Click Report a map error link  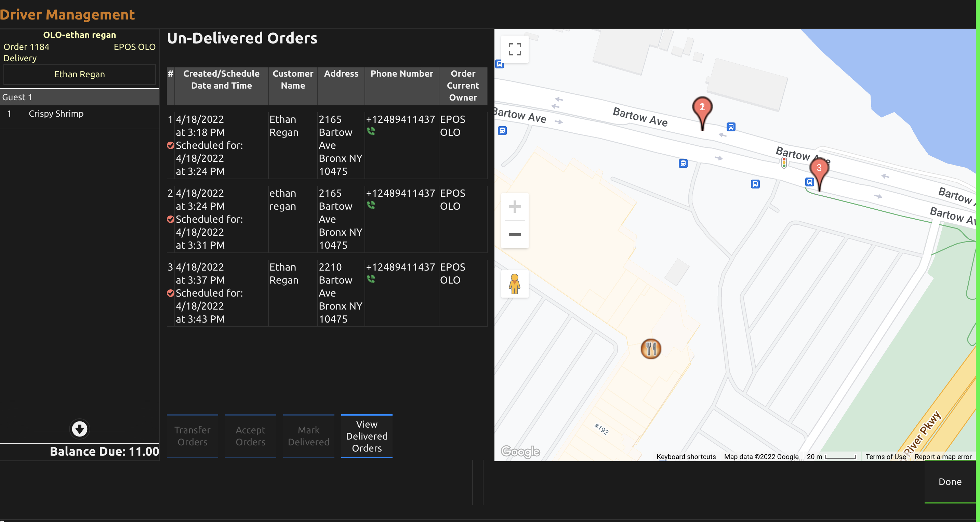pos(943,457)
